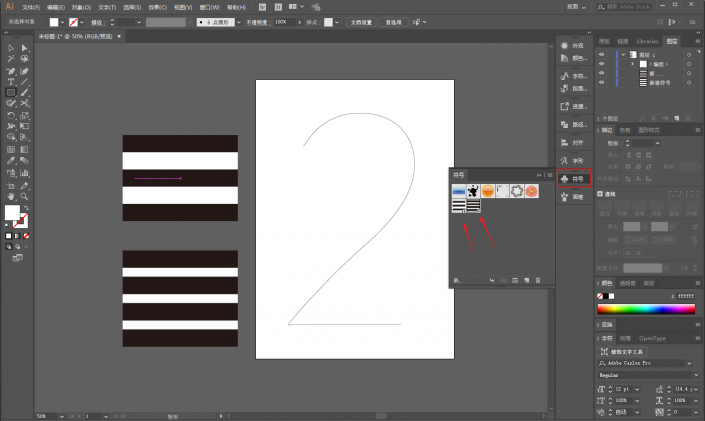Expand the 编组 group sublayer arrow
This screenshot has width=705, height=421.
[632, 64]
